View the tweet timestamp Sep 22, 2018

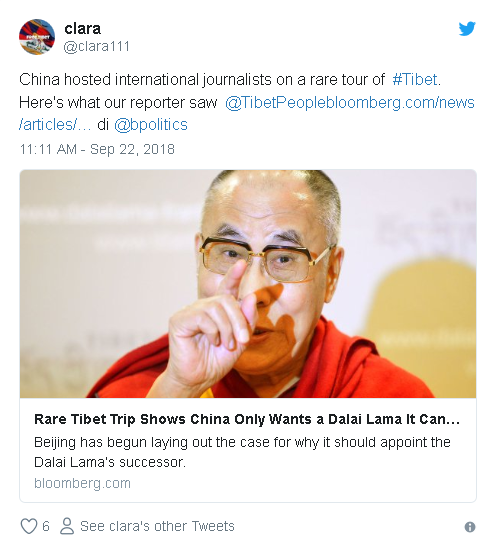click(97, 149)
